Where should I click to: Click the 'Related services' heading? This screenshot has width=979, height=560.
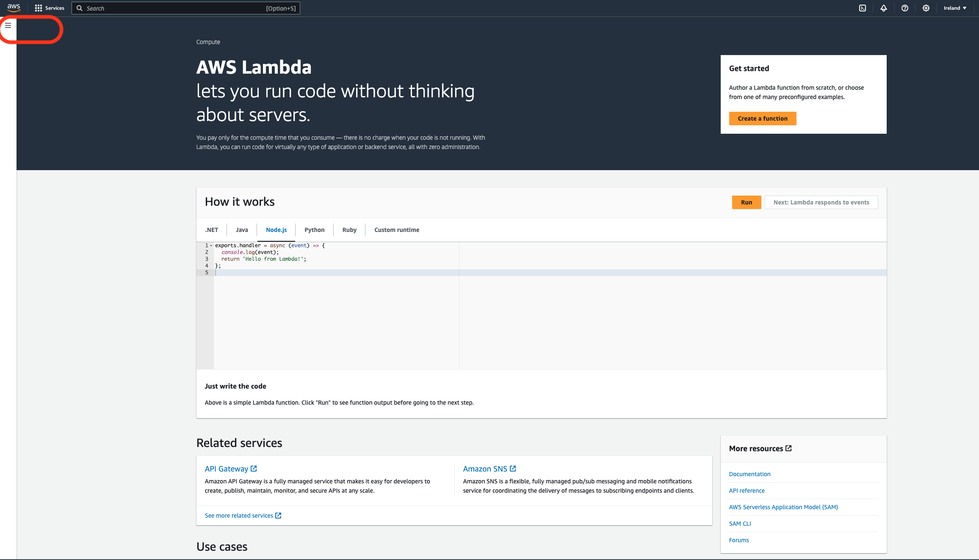click(x=239, y=443)
